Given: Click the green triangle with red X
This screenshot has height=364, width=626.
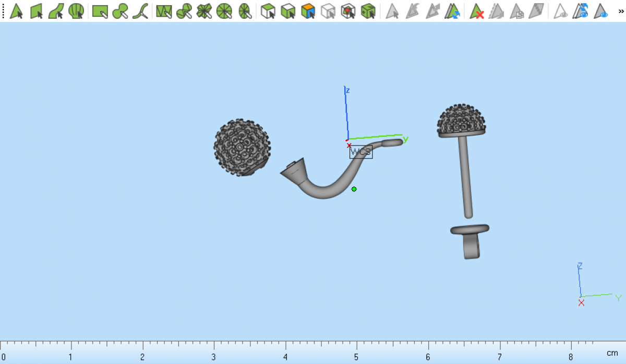Looking at the screenshot, I should (x=476, y=10).
